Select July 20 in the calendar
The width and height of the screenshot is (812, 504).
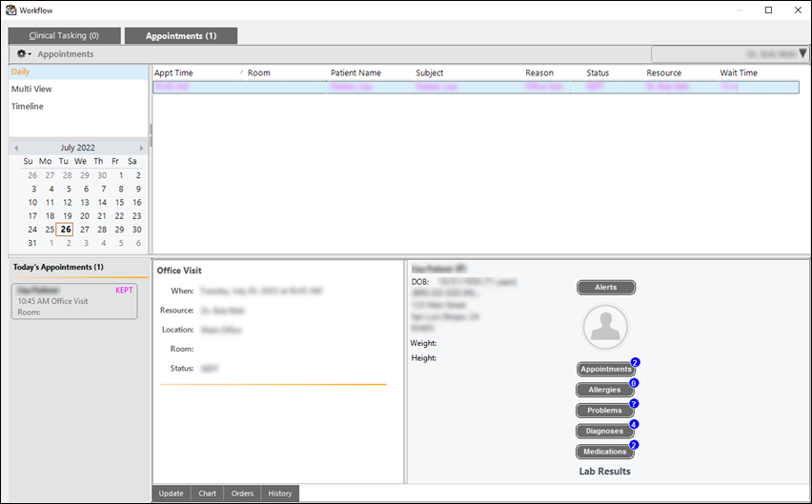[85, 215]
